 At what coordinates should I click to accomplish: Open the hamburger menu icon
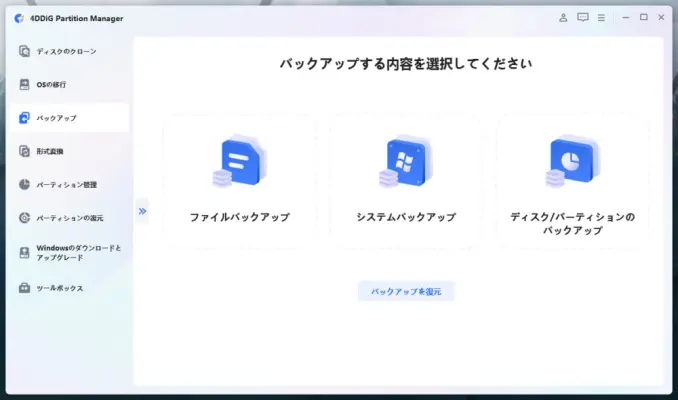pyautogui.click(x=601, y=18)
